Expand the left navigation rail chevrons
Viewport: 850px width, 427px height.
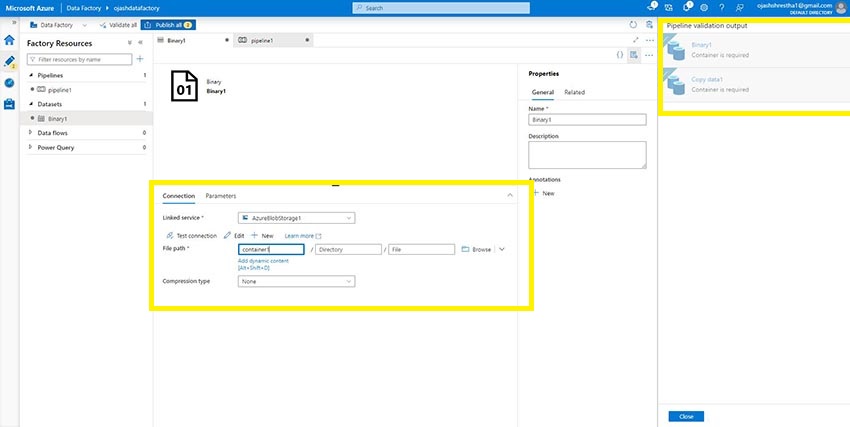(14, 22)
